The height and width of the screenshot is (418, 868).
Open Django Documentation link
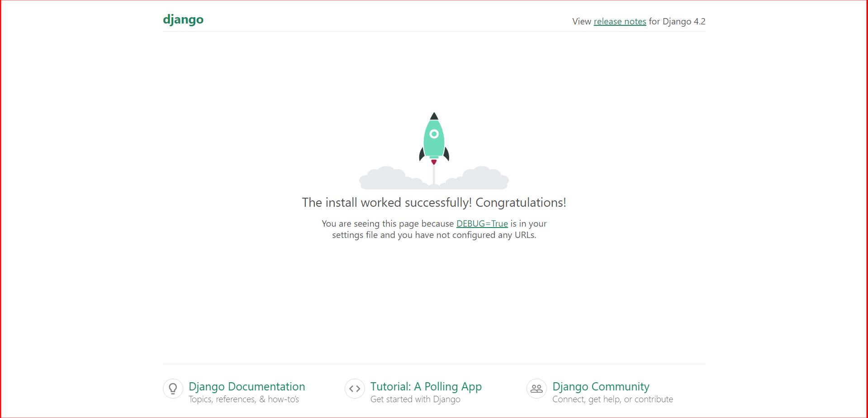247,387
